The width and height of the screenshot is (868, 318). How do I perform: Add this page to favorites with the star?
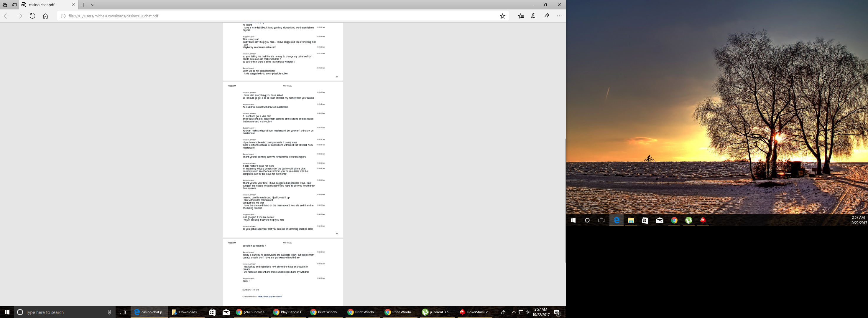click(x=502, y=16)
